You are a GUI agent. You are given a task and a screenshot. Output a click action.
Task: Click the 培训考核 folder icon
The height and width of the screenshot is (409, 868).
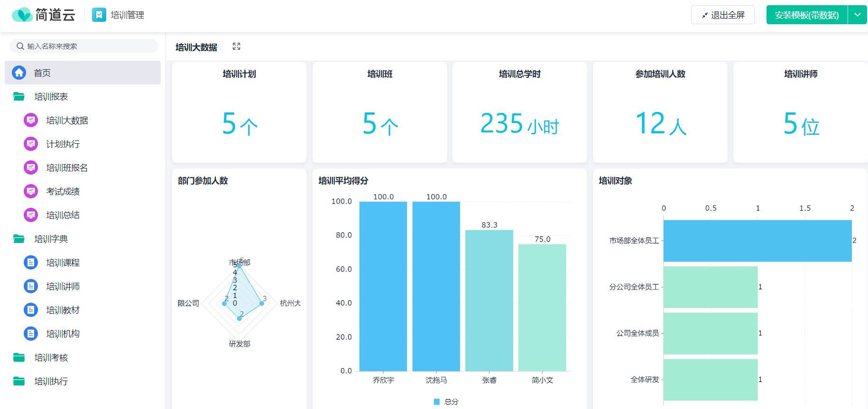(x=19, y=357)
